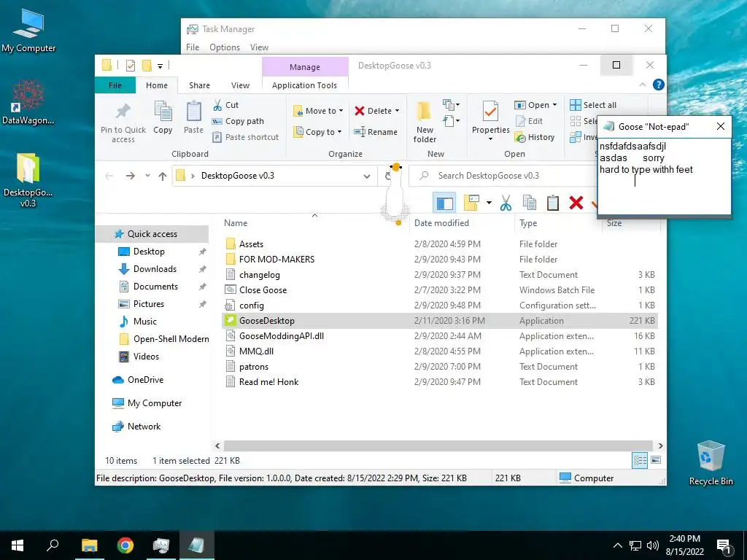The image size is (747, 560).
Task: Cut the selected file with the ribbon Cut button
Action: tap(226, 105)
